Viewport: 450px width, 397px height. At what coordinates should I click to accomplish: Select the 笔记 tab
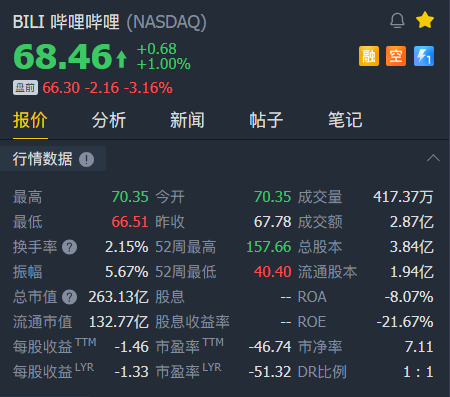(x=345, y=120)
